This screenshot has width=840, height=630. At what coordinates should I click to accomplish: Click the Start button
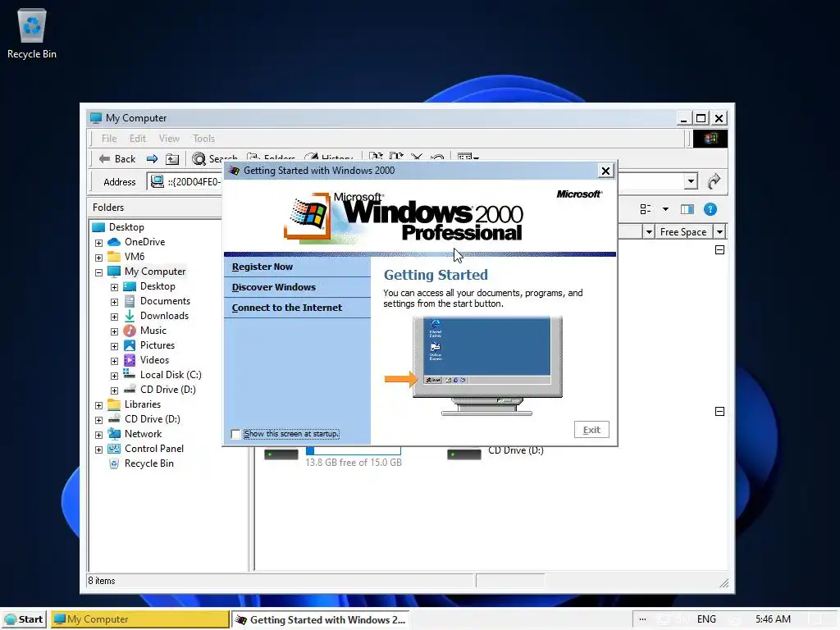pos(24,619)
